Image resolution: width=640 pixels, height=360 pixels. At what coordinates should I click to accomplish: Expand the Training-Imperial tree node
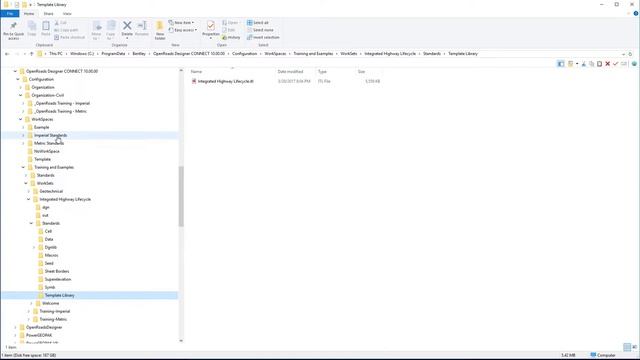coord(29,311)
